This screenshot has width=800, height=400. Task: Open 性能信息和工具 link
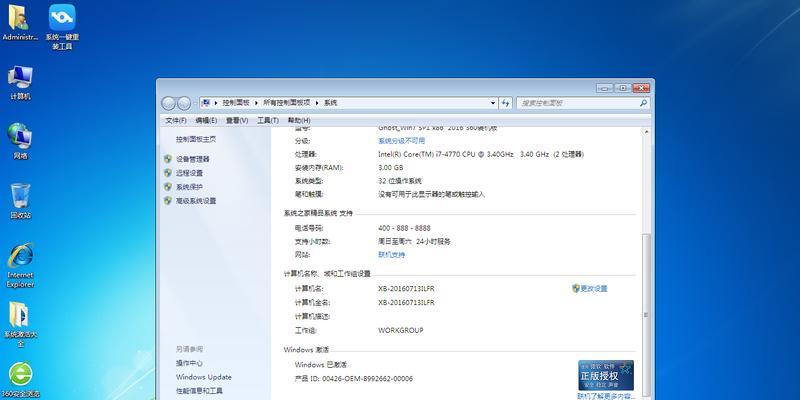tap(199, 391)
